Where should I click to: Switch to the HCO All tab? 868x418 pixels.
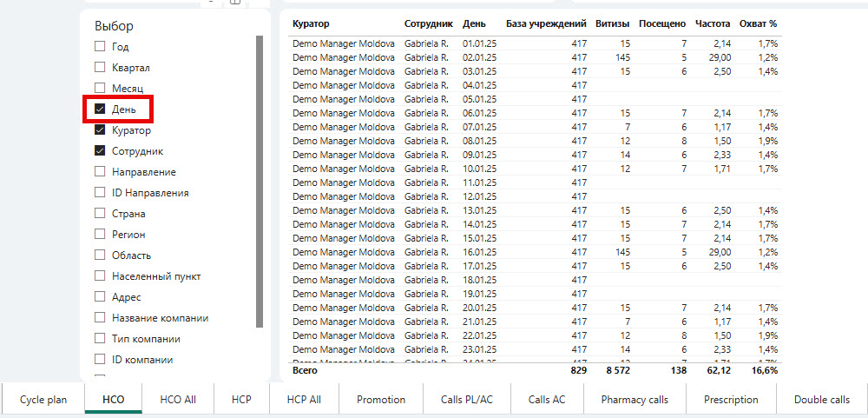point(178,400)
